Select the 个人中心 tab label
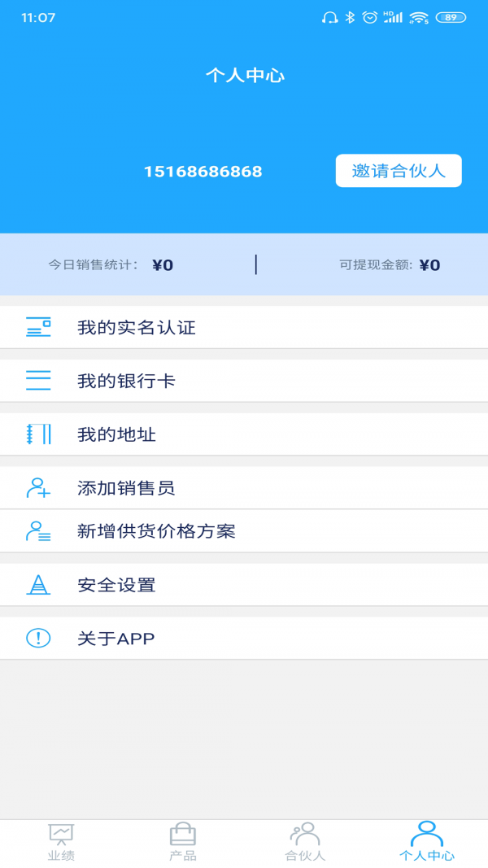This screenshot has height=868, width=488. [426, 856]
